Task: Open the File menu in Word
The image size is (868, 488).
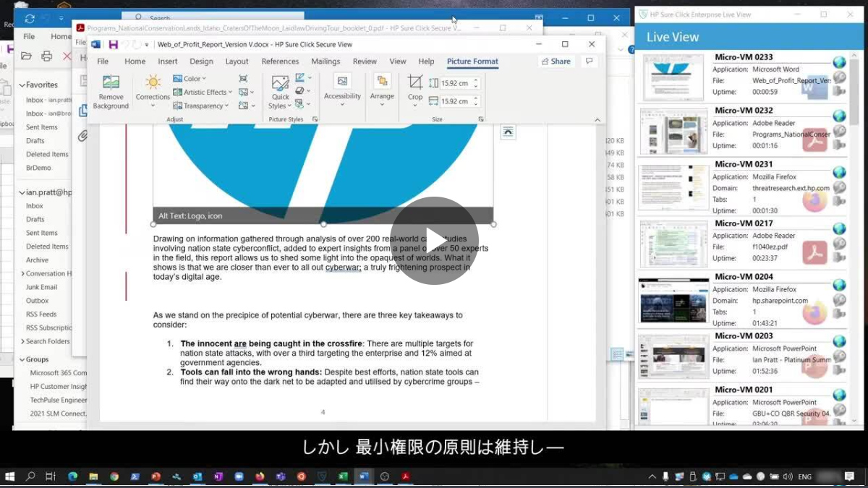Action: [x=103, y=61]
